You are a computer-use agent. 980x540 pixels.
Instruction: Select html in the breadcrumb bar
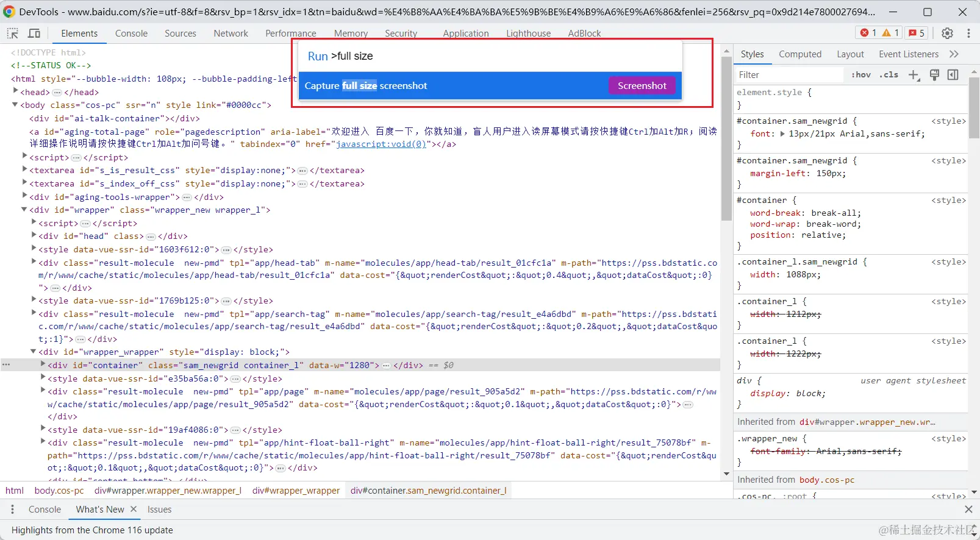[x=15, y=491]
